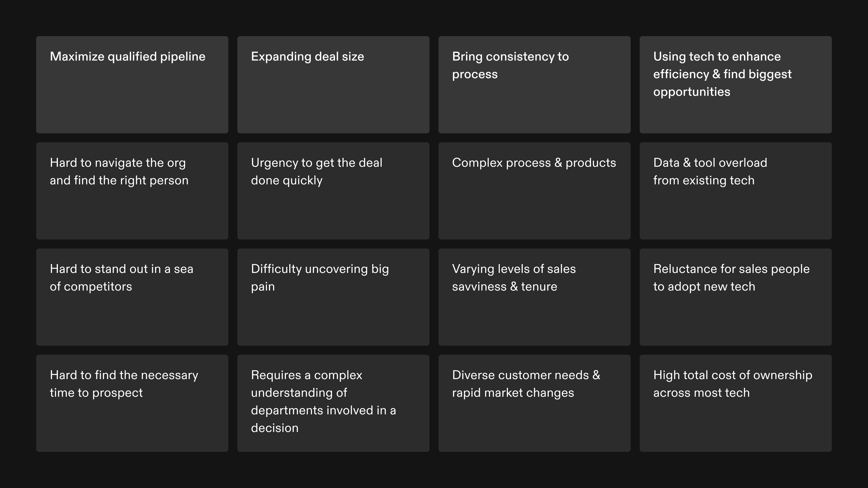Click the word 'opportunities' in the tech efficiency card

(691, 92)
